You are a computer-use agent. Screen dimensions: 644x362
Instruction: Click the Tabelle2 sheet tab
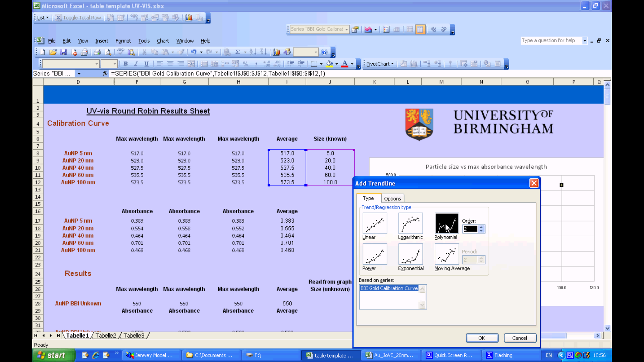point(106,336)
